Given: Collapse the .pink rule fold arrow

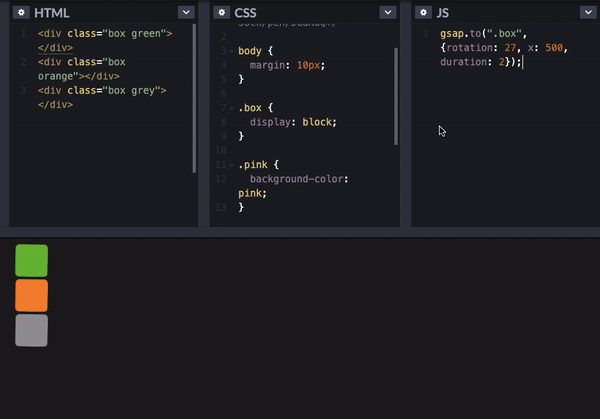Looking at the screenshot, I should (x=232, y=165).
